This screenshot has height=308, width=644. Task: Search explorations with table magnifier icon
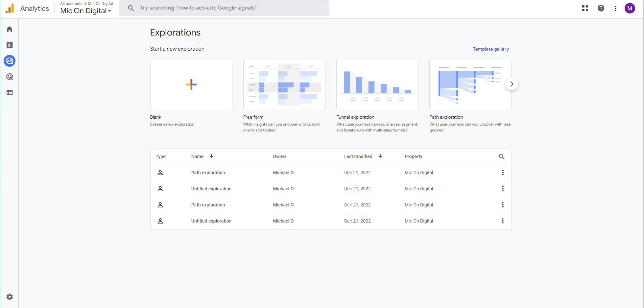pyautogui.click(x=501, y=157)
